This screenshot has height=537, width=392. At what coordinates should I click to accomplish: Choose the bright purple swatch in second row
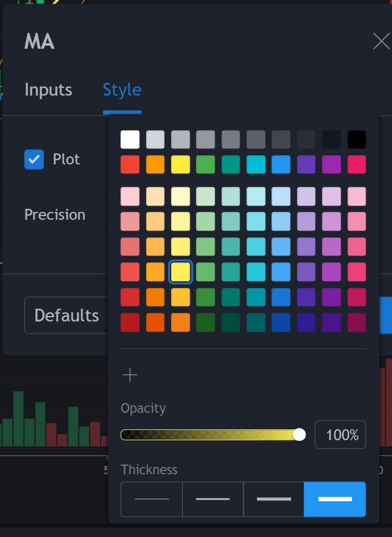click(306, 164)
